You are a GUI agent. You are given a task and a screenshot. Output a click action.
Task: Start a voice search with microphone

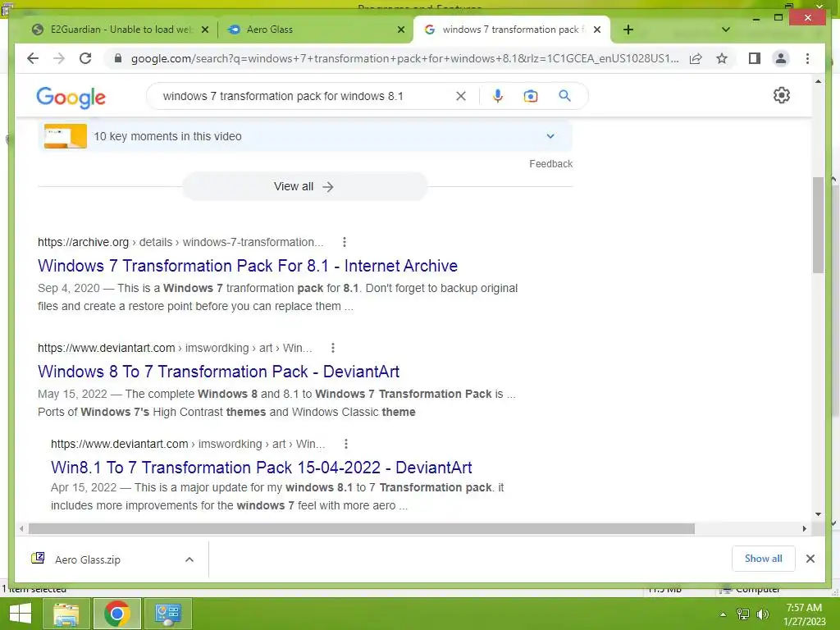pyautogui.click(x=498, y=96)
